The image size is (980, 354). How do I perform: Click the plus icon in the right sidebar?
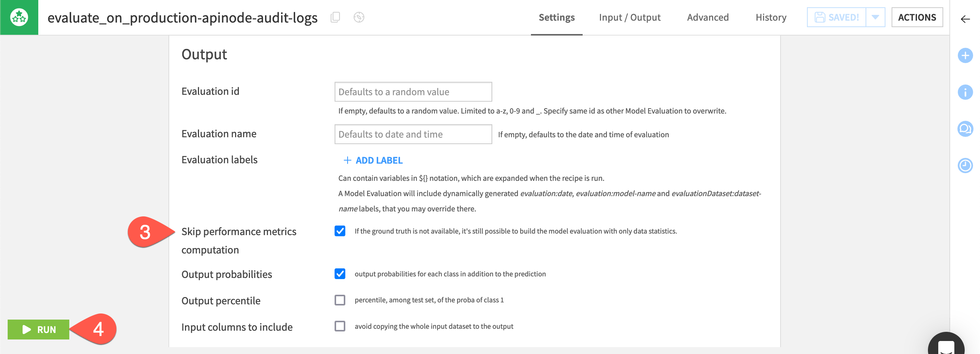click(x=966, y=56)
